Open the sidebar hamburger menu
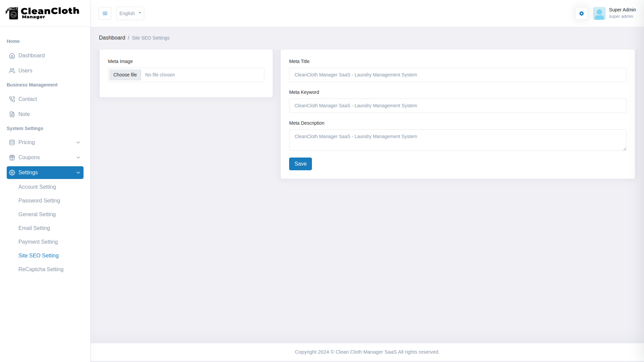 tap(105, 13)
